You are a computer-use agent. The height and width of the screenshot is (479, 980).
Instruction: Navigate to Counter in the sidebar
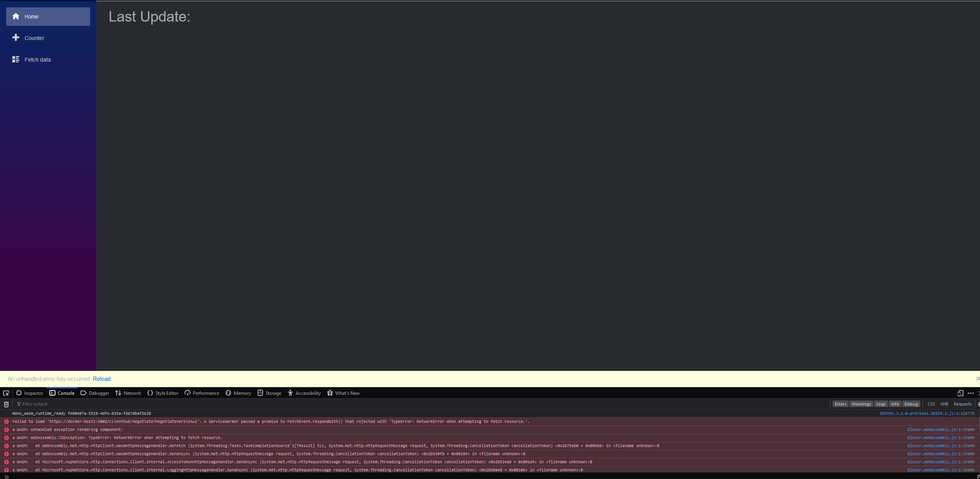34,38
